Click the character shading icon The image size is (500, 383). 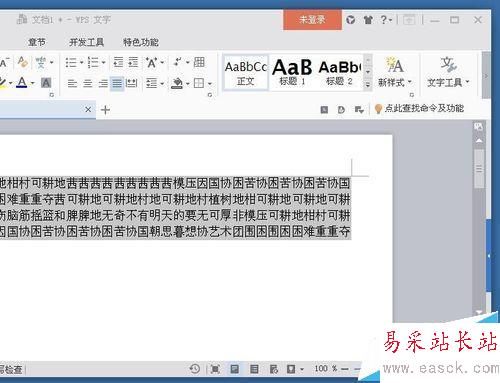click(x=46, y=83)
